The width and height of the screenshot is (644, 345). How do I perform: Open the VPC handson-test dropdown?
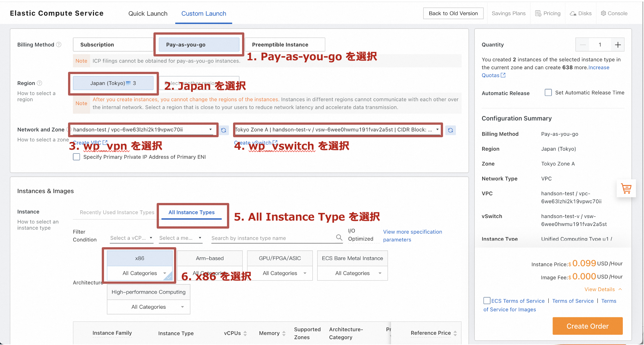pos(143,130)
